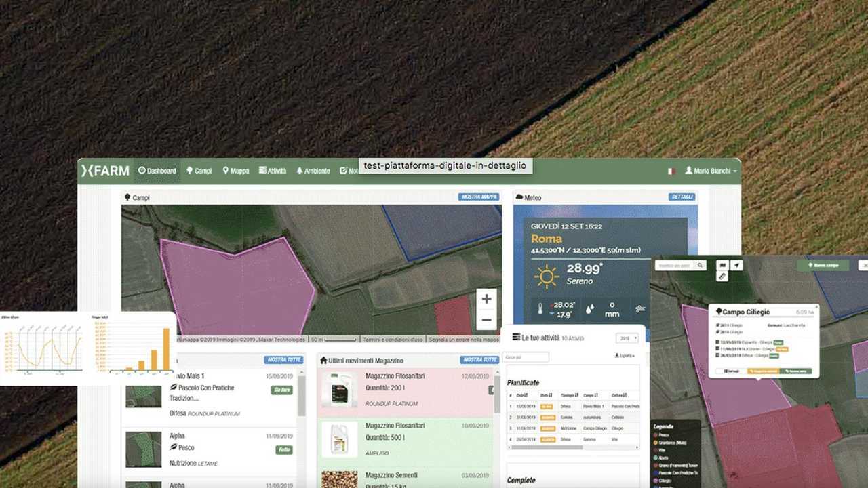Screen dimensions: 868x488
Task: Go to the Campi menu item
Action: [x=199, y=171]
